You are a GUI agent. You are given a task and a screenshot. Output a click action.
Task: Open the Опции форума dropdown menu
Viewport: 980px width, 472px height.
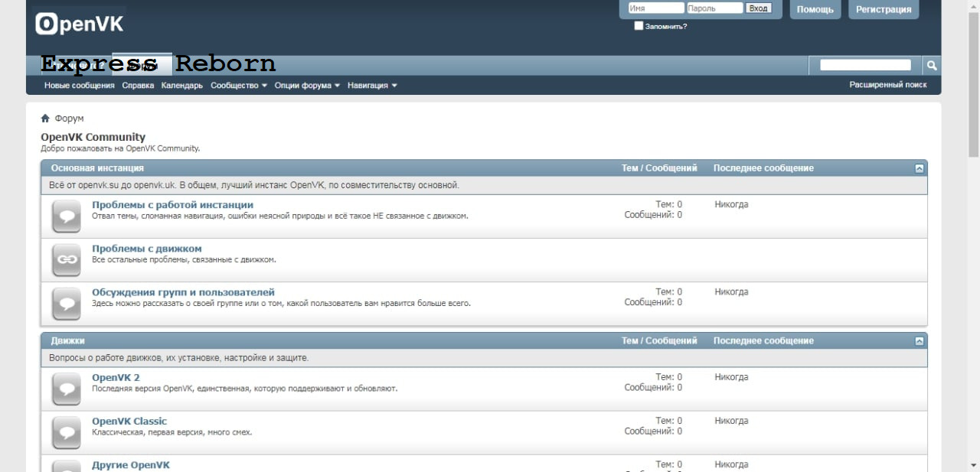tap(307, 86)
